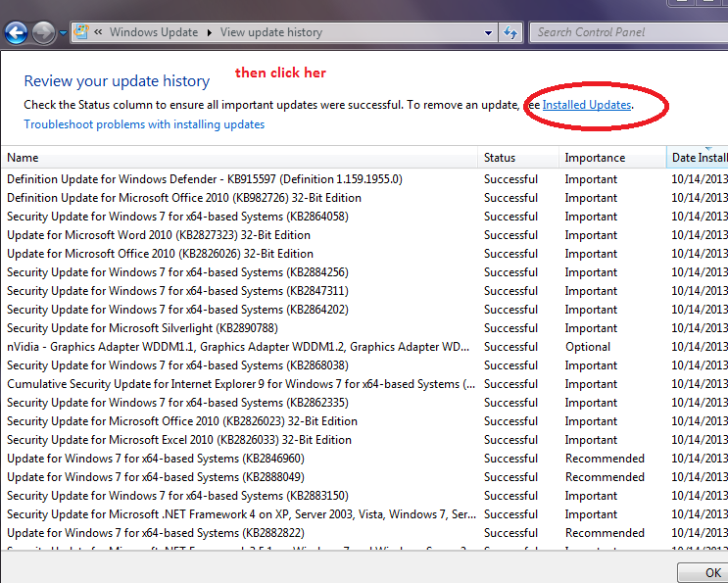Select Security Update KB2868038 row

point(364,365)
